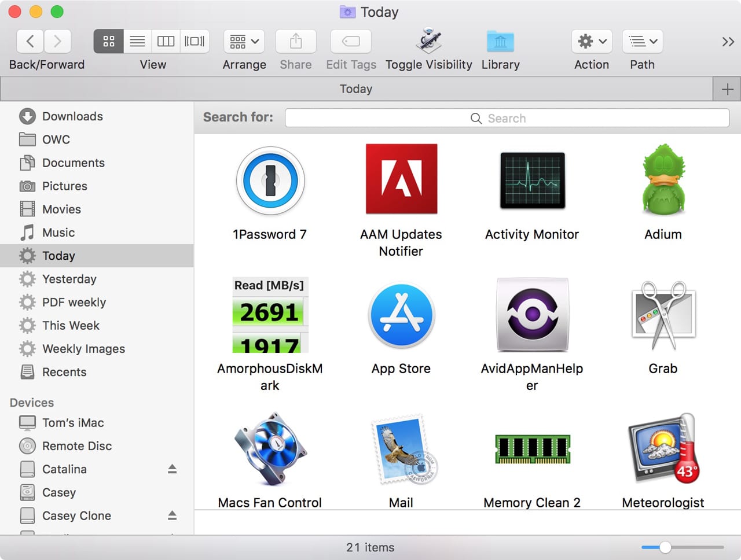This screenshot has height=560, width=741.
Task: Open Documents in the sidebar
Action: pyautogui.click(x=97, y=163)
